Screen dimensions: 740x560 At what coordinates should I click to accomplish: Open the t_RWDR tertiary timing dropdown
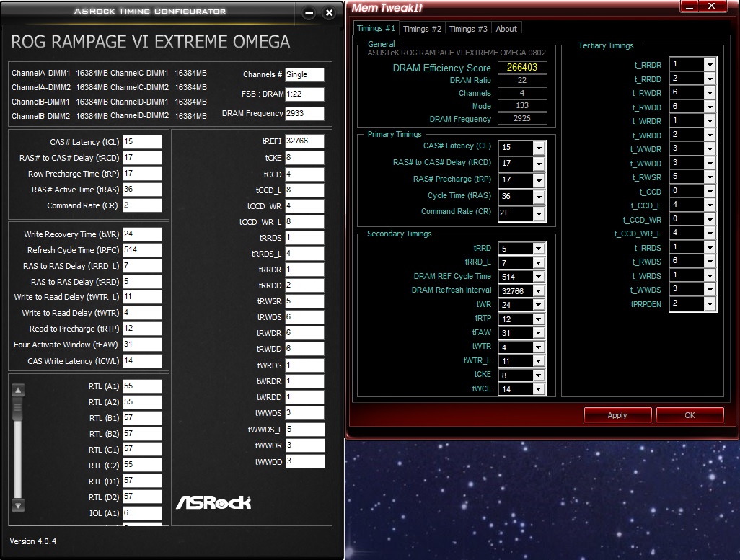pyautogui.click(x=710, y=92)
